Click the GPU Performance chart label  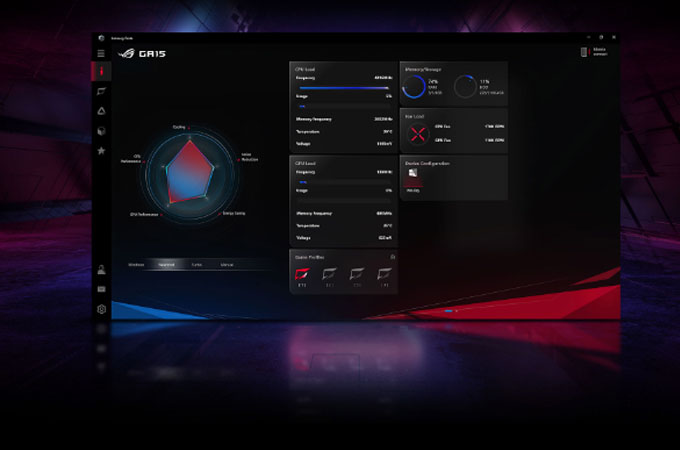(x=144, y=214)
